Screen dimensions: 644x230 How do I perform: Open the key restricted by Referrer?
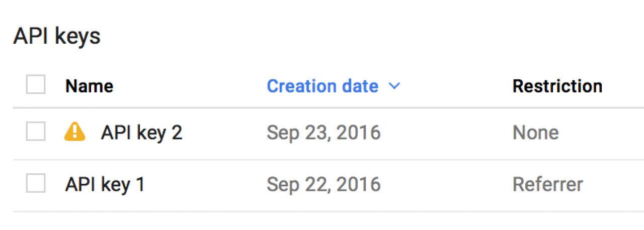pyautogui.click(x=105, y=184)
